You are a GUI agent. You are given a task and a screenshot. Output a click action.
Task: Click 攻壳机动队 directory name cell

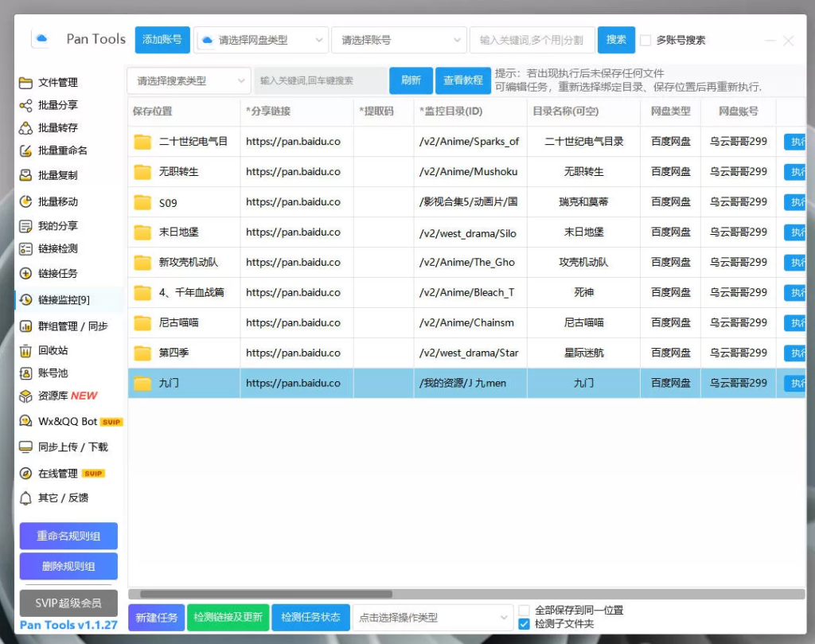[583, 263]
